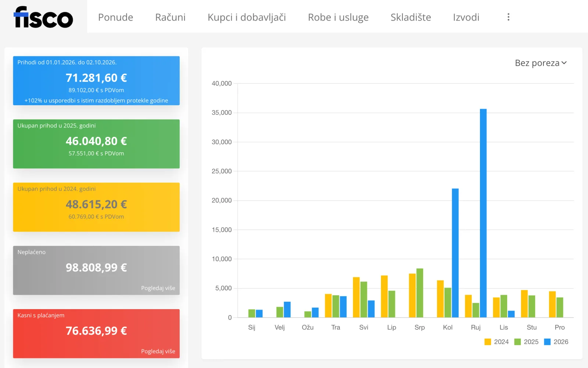Screen dimensions: 588x368
Task: Click the fisco logo
Action: coord(43,17)
